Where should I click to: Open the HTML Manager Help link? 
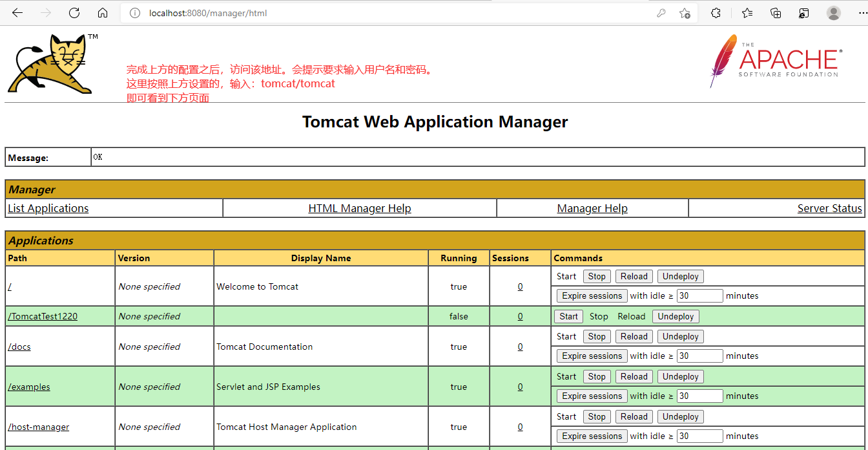click(360, 208)
